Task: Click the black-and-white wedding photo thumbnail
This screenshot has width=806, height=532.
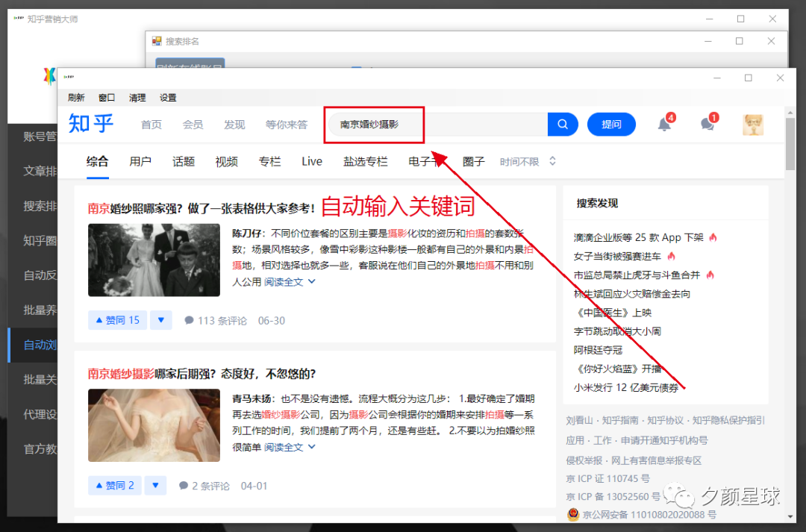Action: coord(154,260)
